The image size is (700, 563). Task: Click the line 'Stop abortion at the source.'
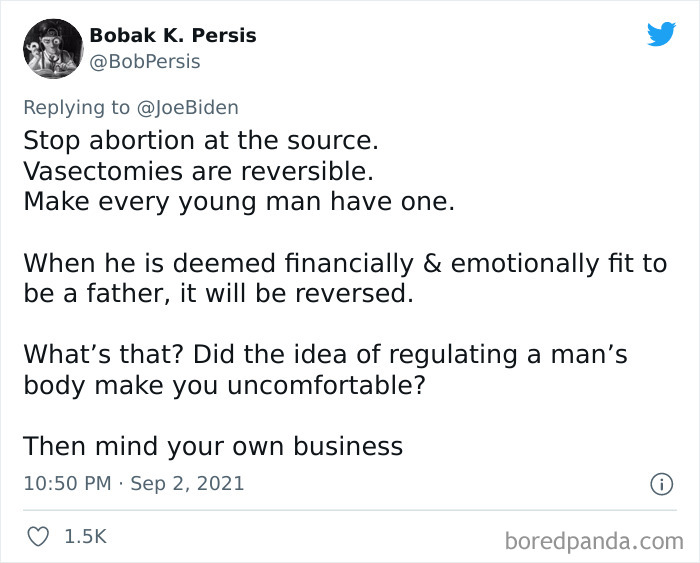tap(200, 139)
